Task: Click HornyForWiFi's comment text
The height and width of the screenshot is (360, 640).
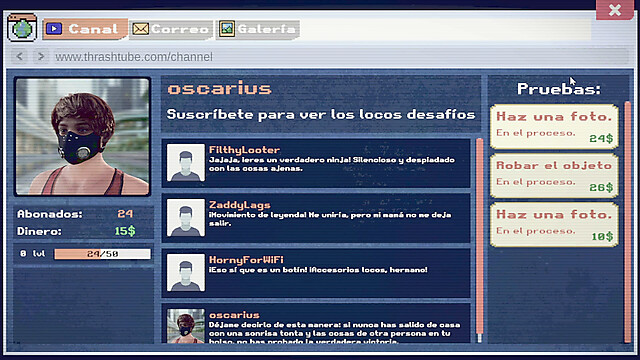Action: (318, 270)
